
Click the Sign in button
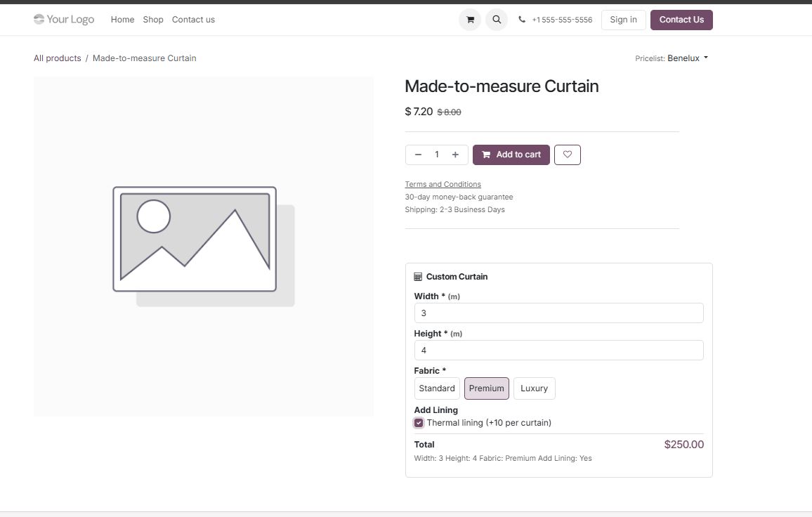point(624,20)
